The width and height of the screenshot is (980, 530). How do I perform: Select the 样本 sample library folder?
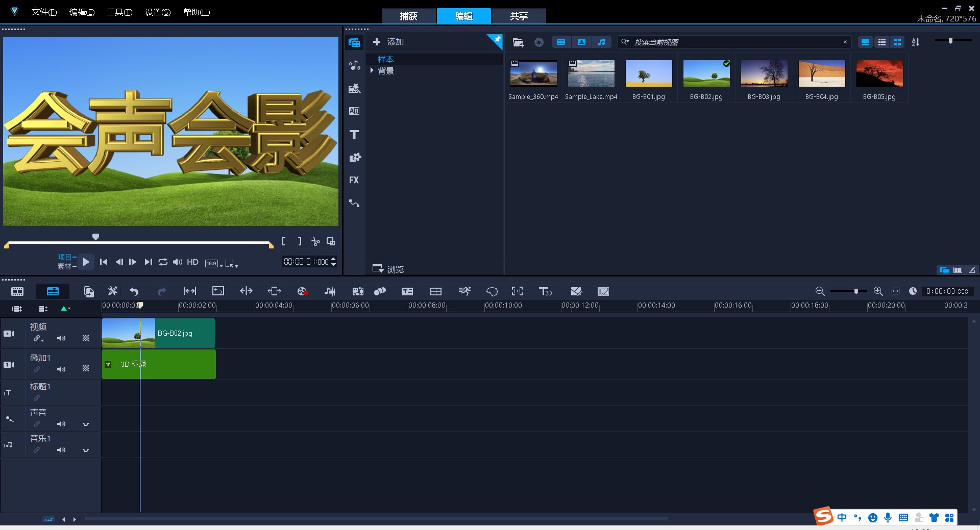(x=385, y=59)
